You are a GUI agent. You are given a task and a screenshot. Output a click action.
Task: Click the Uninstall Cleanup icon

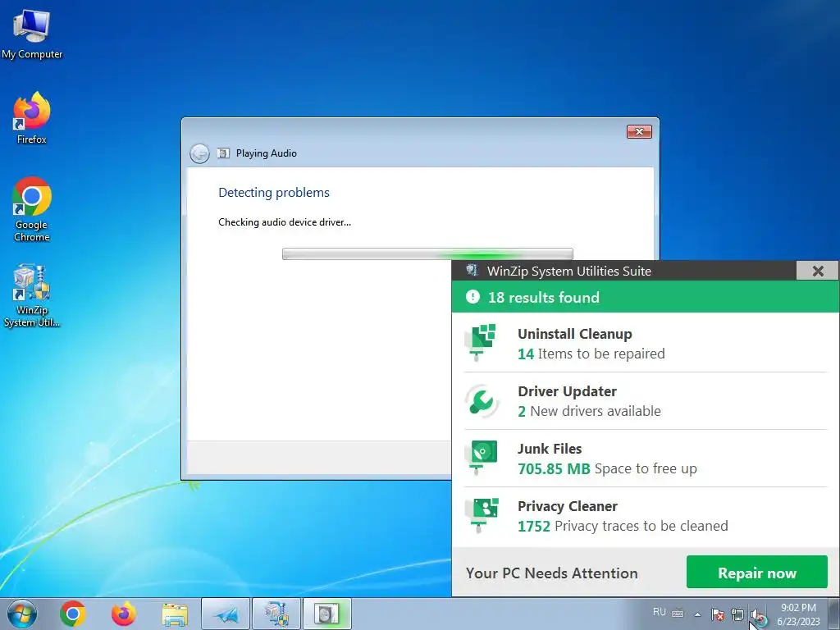(x=481, y=342)
